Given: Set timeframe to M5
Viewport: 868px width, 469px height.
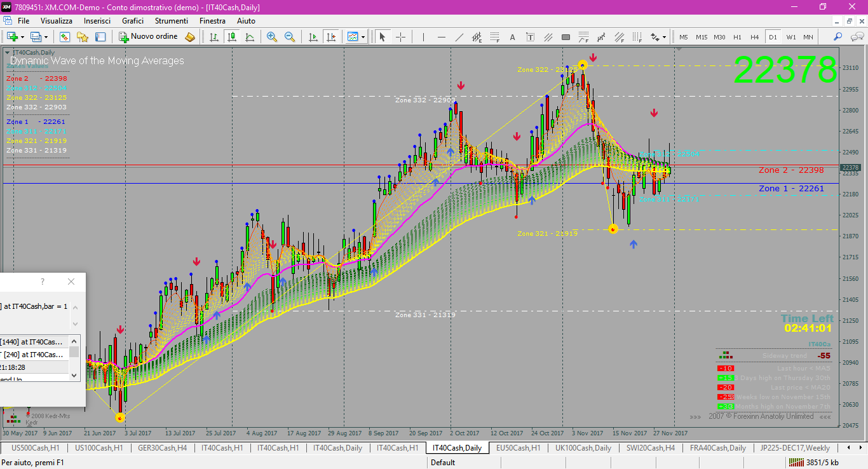Looking at the screenshot, I should coord(684,37).
